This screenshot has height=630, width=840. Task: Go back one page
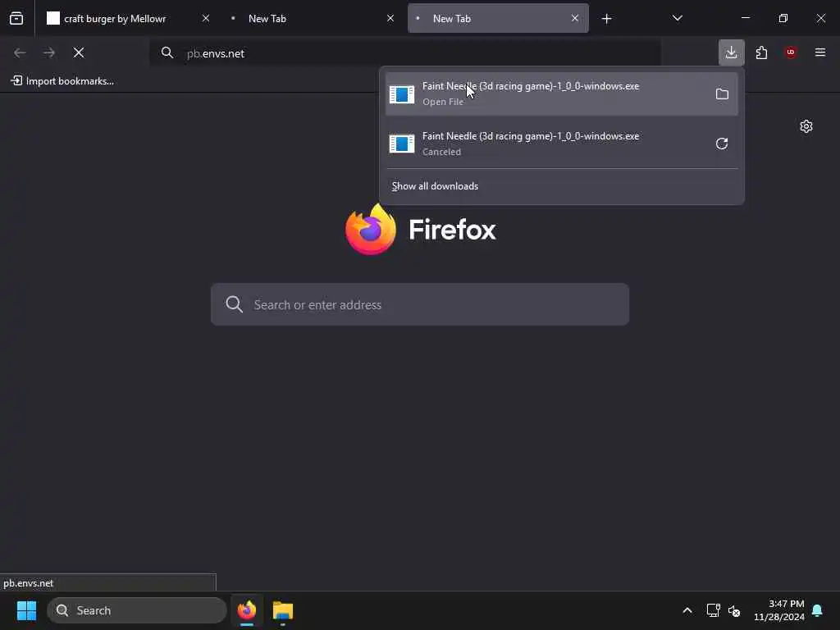pyautogui.click(x=20, y=52)
